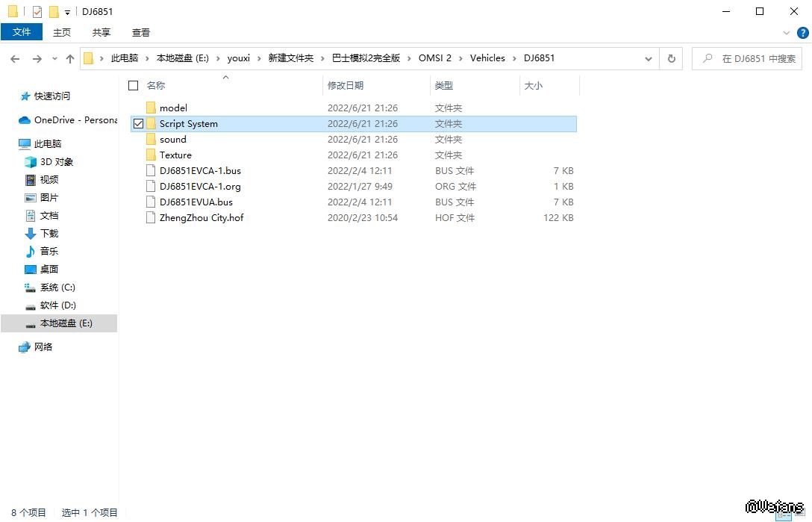Sort files by 修改日期 column header
This screenshot has height=522, width=812.
click(346, 86)
